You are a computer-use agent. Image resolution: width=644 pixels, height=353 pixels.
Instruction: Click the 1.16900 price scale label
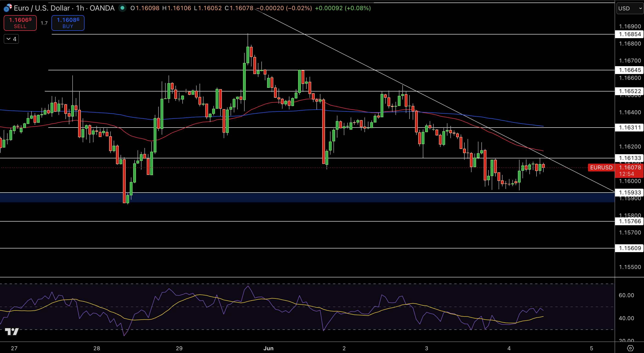630,26
